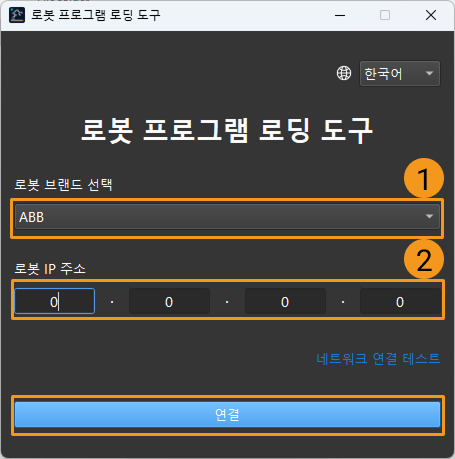455x459 pixels.
Task: Click the 로봇 브랜드 선택 label
Action: [63, 184]
